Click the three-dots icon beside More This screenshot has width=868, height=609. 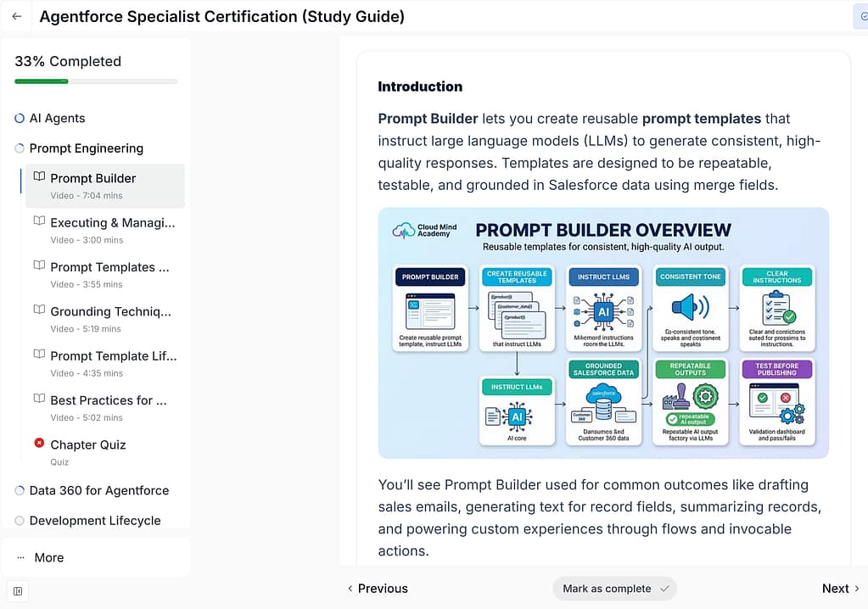(20, 557)
